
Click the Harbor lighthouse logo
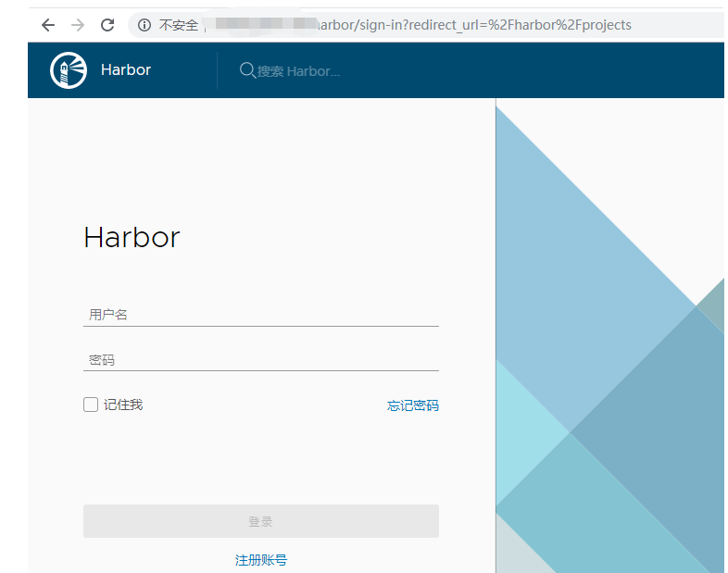69,70
